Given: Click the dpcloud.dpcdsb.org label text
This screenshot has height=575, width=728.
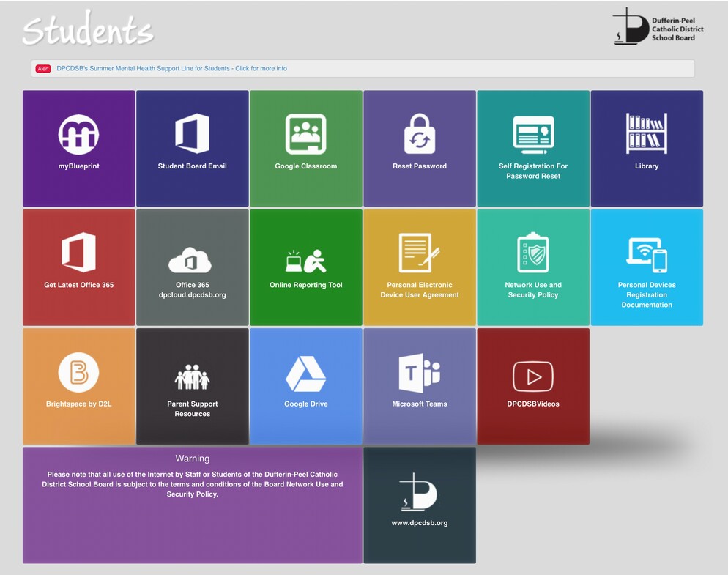Looking at the screenshot, I should coord(192,295).
